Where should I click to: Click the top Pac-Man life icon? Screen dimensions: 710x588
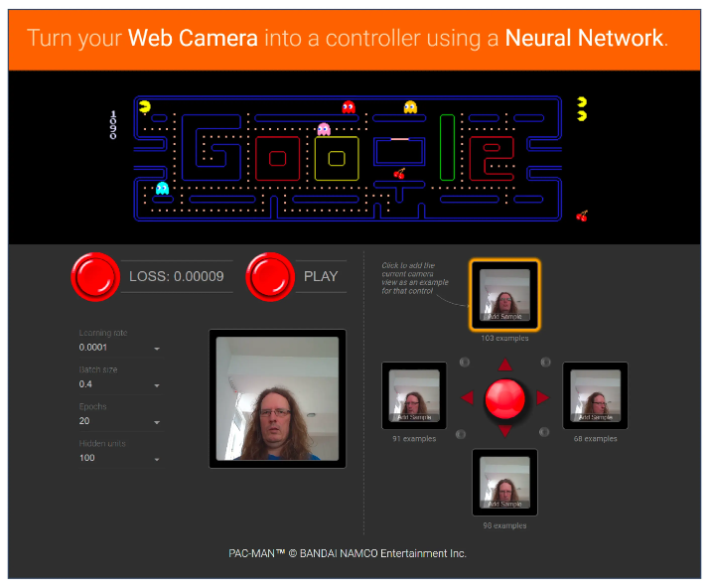tap(582, 102)
